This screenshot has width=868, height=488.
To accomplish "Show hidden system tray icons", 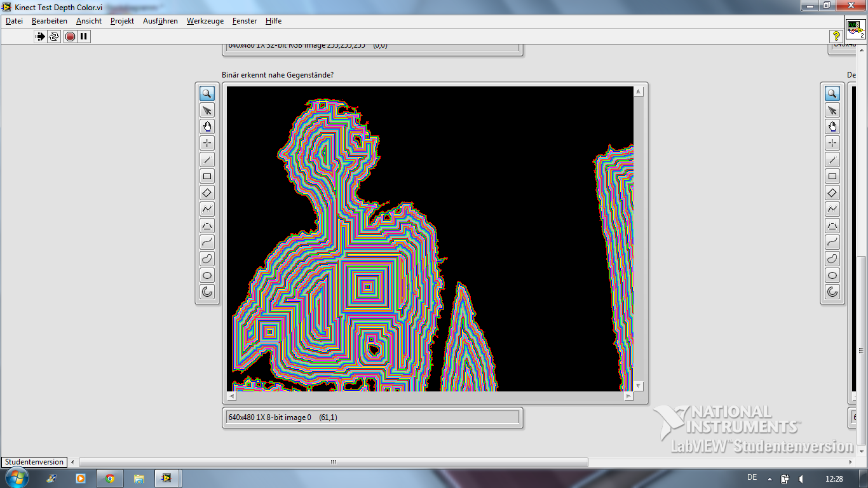I will pos(770,478).
